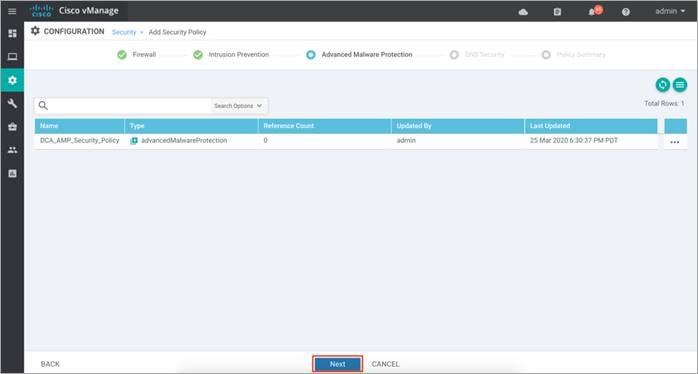Image resolution: width=698 pixels, height=374 pixels.
Task: Click the advancedMalwareProtection type text
Action: 184,140
